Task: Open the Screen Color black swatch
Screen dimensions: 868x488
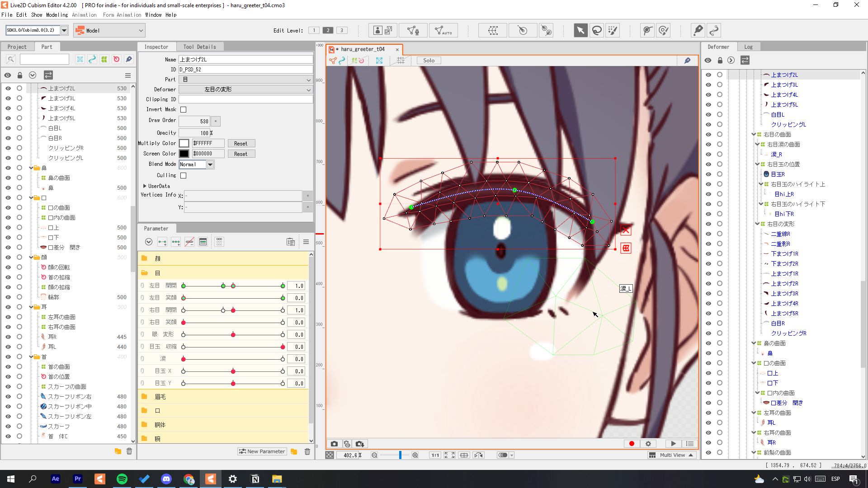Action: [x=184, y=154]
